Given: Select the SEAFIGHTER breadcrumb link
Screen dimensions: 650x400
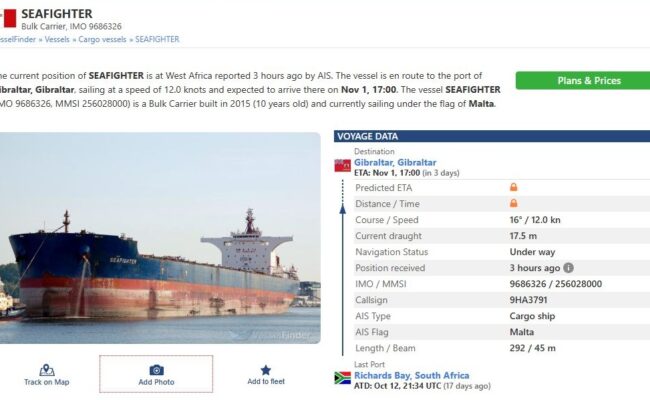Looking at the screenshot, I should point(157,40).
